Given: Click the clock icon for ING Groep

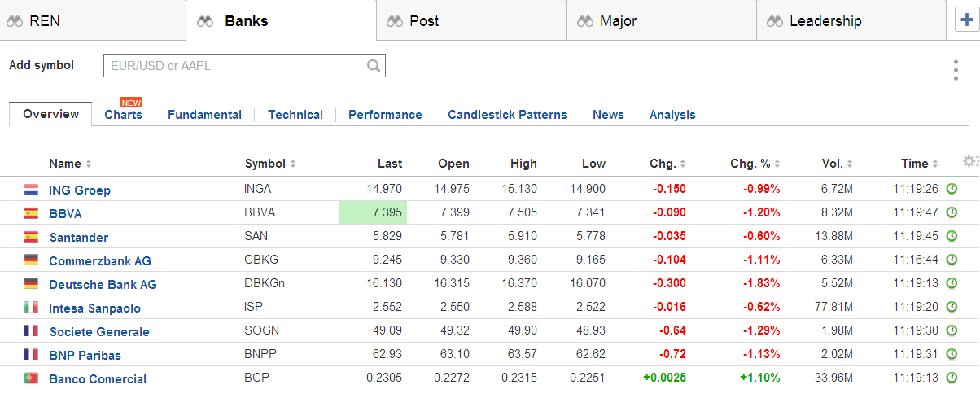Looking at the screenshot, I should 952,189.
